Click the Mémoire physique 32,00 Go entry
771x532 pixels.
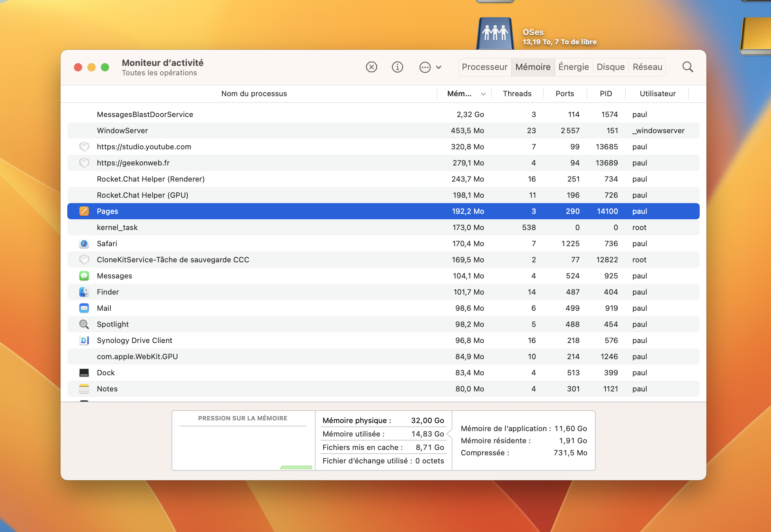(x=383, y=420)
